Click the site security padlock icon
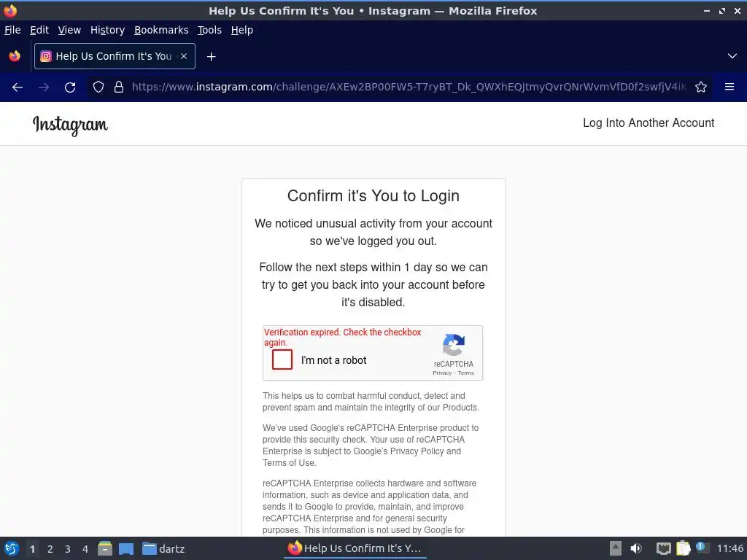 point(119,87)
